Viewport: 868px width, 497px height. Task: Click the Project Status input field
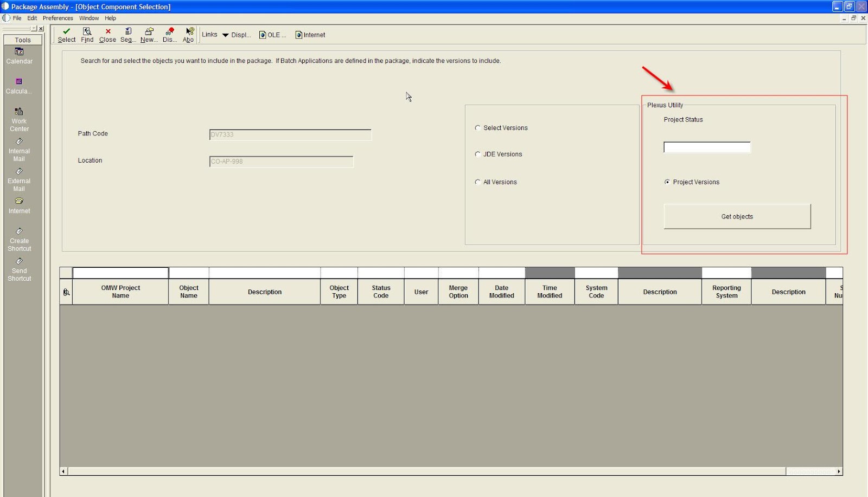coord(706,147)
